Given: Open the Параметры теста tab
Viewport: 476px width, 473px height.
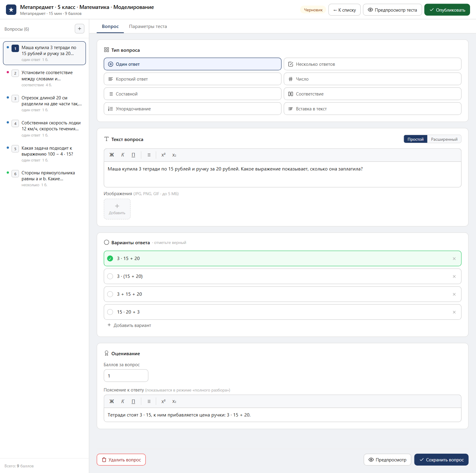Looking at the screenshot, I should 148,26.
